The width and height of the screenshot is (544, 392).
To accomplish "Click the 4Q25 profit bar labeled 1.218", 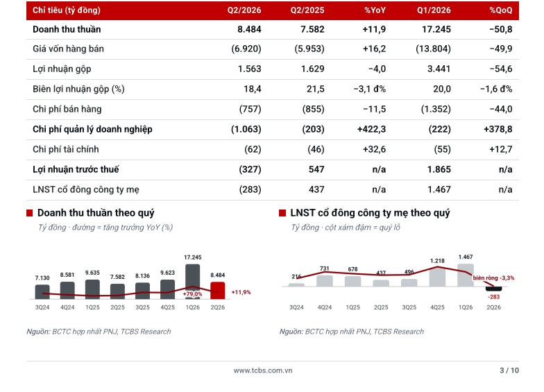I will pyautogui.click(x=437, y=278).
